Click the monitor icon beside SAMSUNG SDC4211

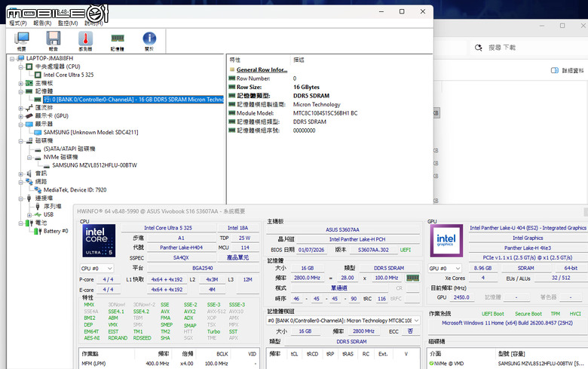(38, 133)
